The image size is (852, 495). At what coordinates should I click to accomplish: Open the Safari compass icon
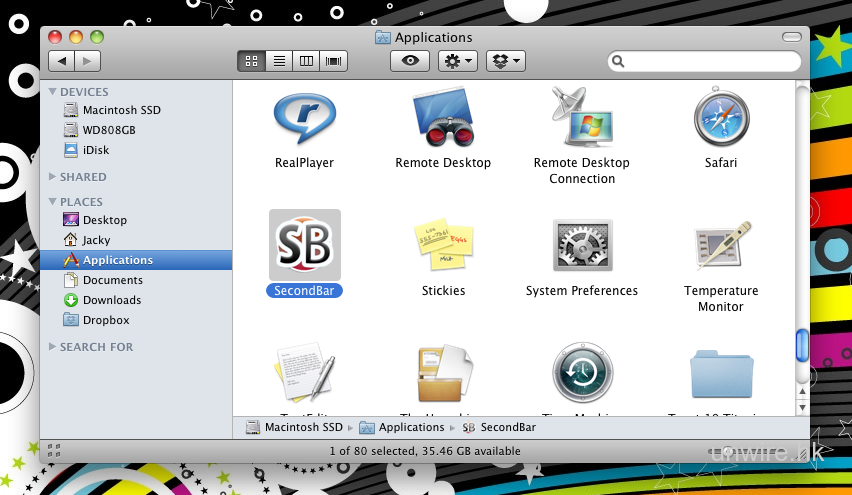click(721, 120)
